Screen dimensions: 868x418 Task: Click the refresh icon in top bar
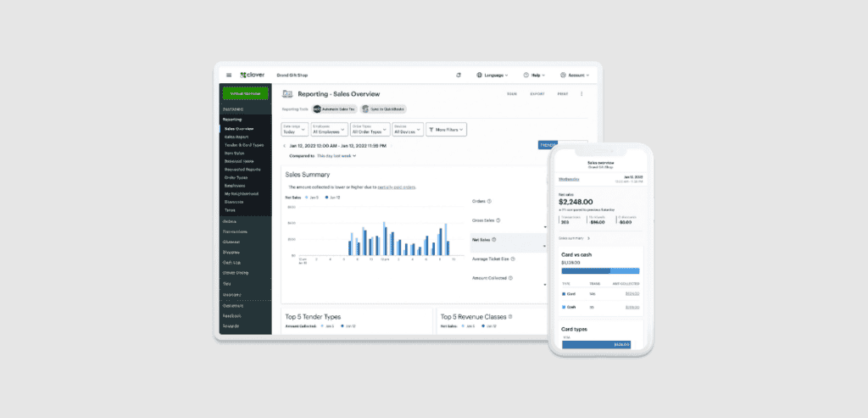click(459, 75)
